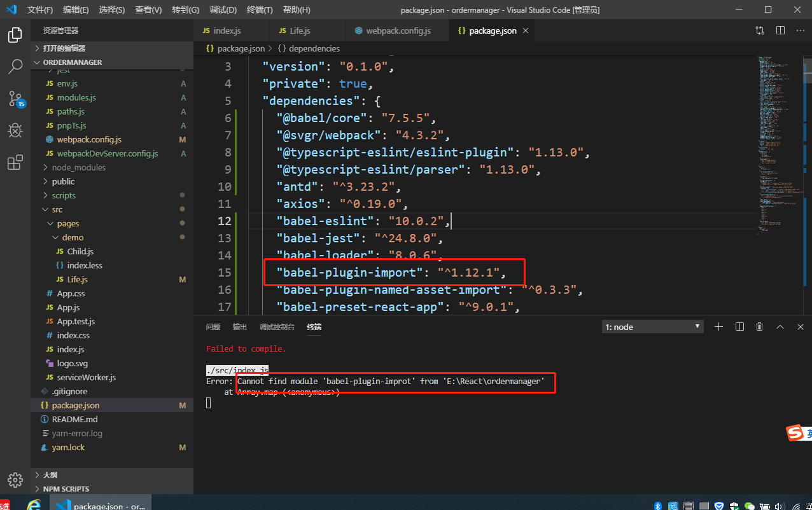This screenshot has width=812, height=510.
Task: Expand the scripts folder
Action: click(x=112, y=195)
